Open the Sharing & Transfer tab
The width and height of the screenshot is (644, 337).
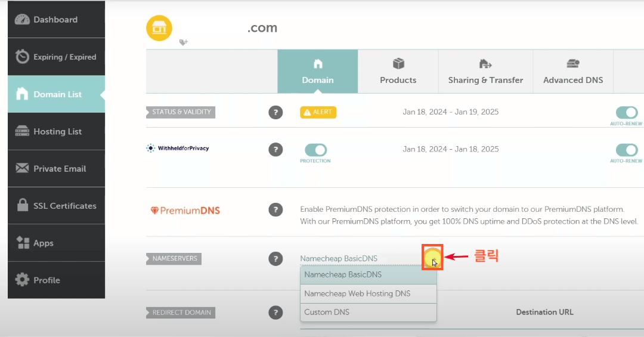click(x=485, y=71)
